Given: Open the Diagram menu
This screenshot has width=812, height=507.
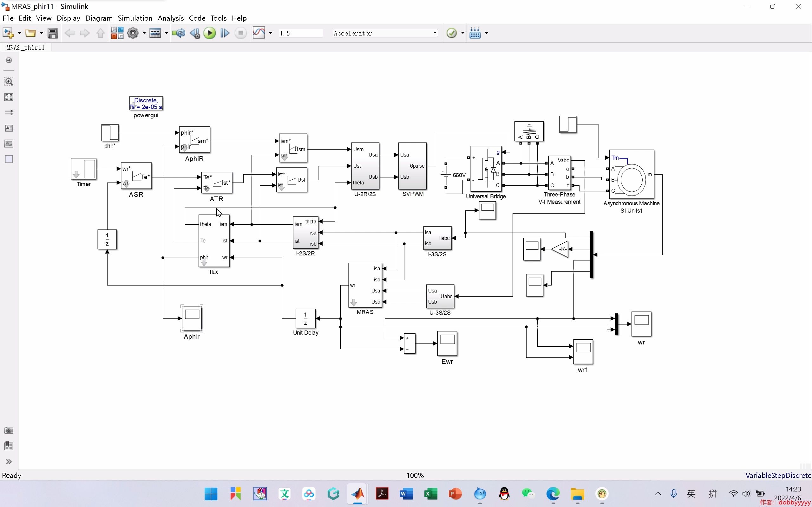Looking at the screenshot, I should pos(98,18).
